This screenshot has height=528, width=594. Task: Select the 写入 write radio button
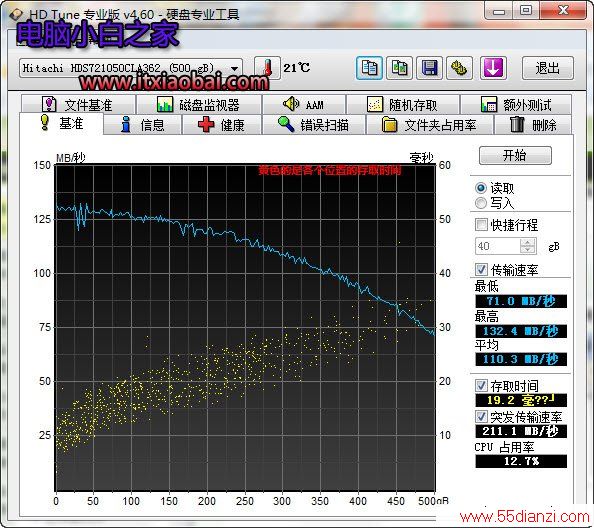click(481, 203)
